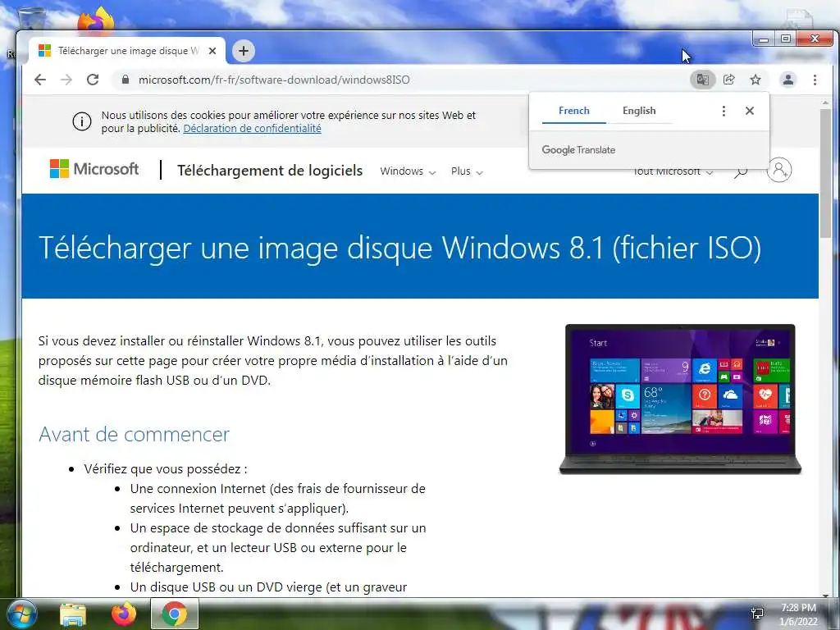Expand the Plus navigation dropdown

pos(467,171)
